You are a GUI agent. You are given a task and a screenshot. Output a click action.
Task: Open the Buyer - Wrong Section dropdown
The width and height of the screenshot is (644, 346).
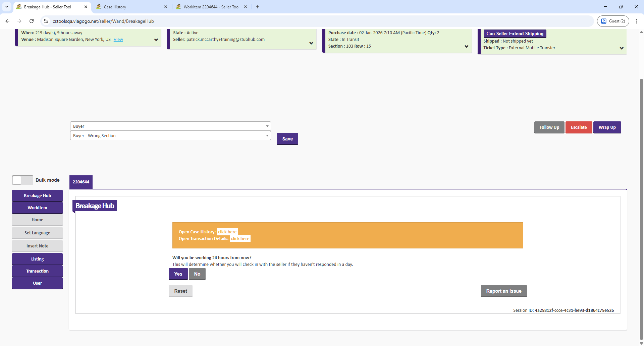pos(170,136)
